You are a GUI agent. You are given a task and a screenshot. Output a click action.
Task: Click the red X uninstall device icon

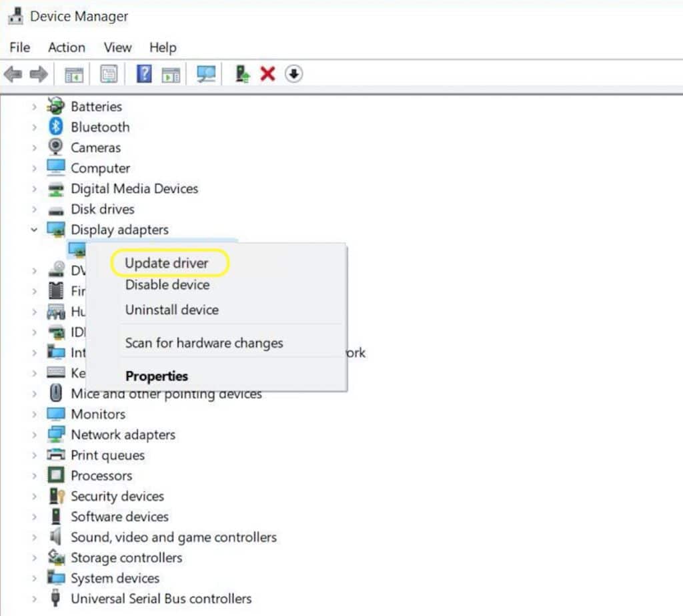267,74
